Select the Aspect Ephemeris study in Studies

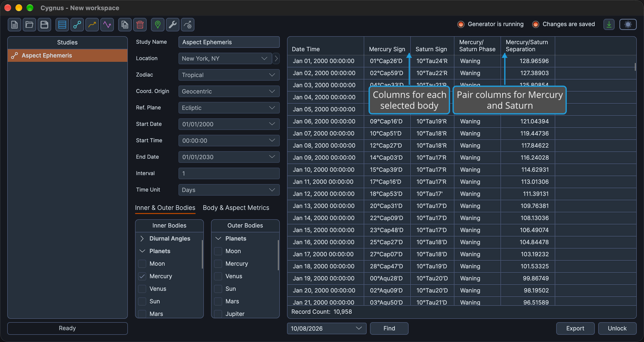(68, 56)
